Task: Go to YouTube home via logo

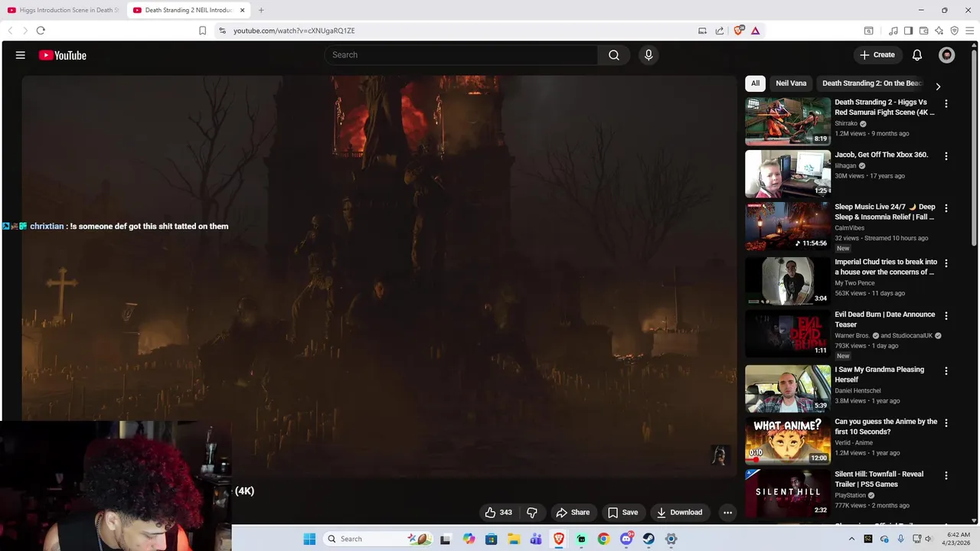Action: pos(63,55)
